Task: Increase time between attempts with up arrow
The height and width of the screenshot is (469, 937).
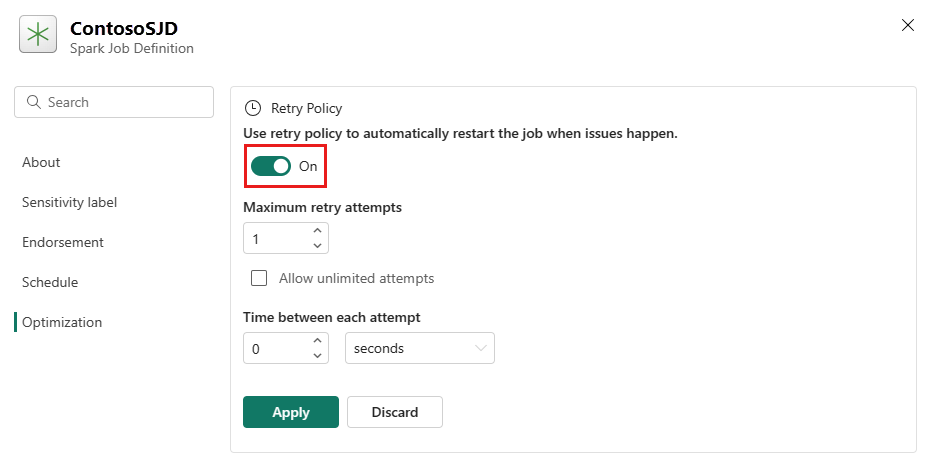Action: click(317, 341)
